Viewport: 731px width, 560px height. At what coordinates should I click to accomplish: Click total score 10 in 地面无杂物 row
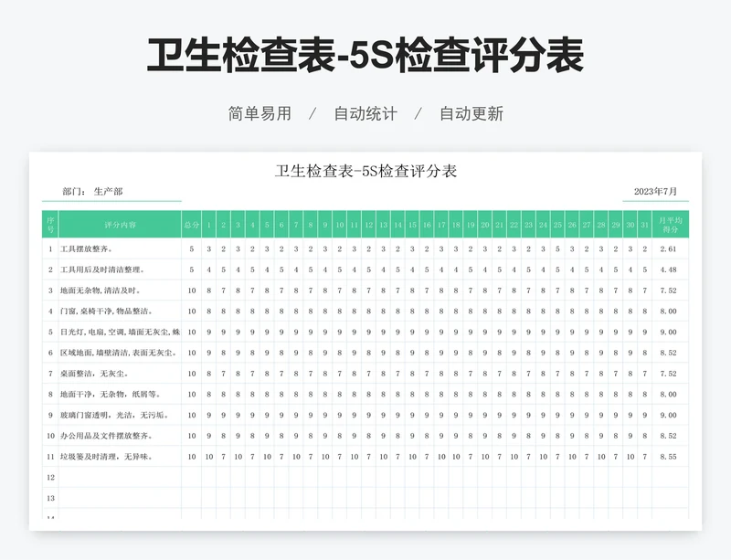click(x=192, y=291)
